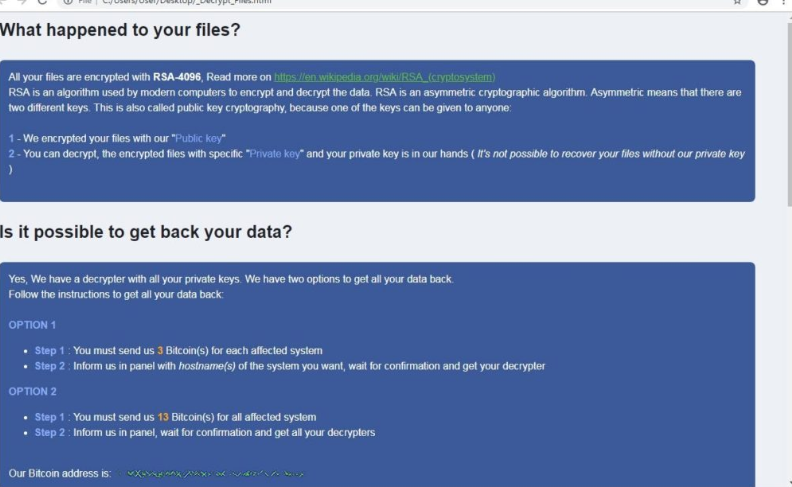Click the "Public key" highlighted text
This screenshot has width=792, height=487.
point(198,137)
